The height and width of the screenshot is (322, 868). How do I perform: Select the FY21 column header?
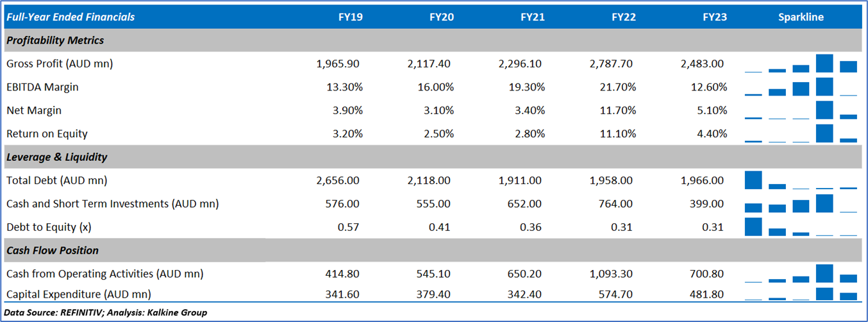pyautogui.click(x=532, y=17)
